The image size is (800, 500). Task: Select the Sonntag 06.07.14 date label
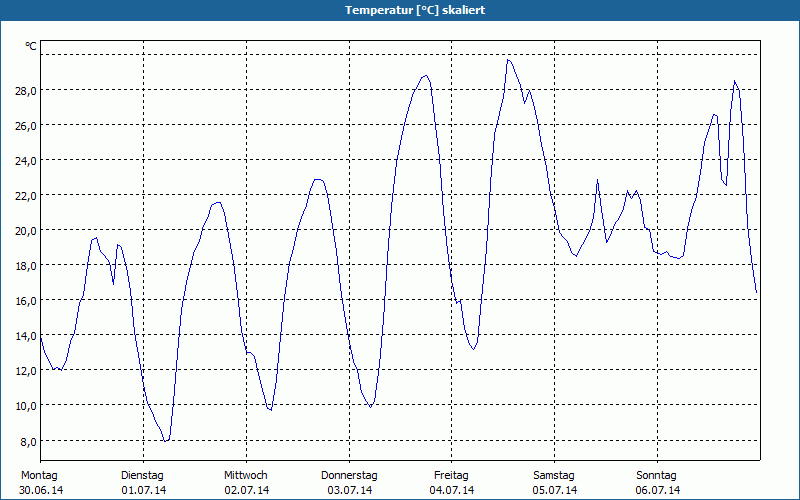pos(657,483)
